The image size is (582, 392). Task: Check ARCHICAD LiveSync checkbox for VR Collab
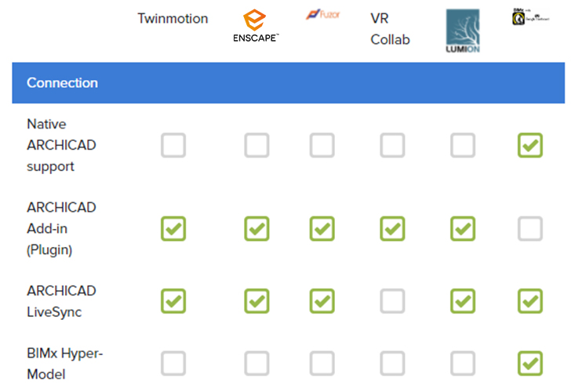[392, 301]
